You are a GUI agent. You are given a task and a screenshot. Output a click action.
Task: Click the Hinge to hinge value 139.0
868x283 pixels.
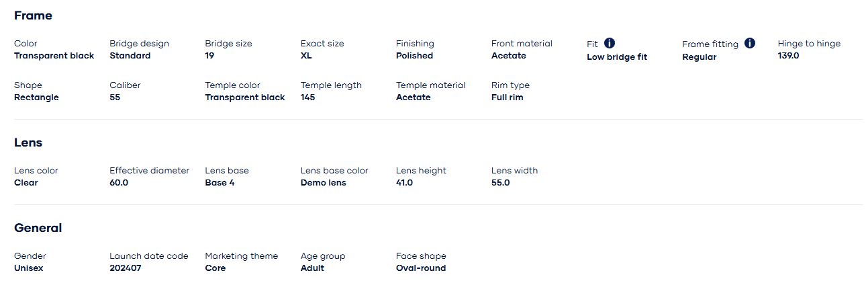pos(789,56)
